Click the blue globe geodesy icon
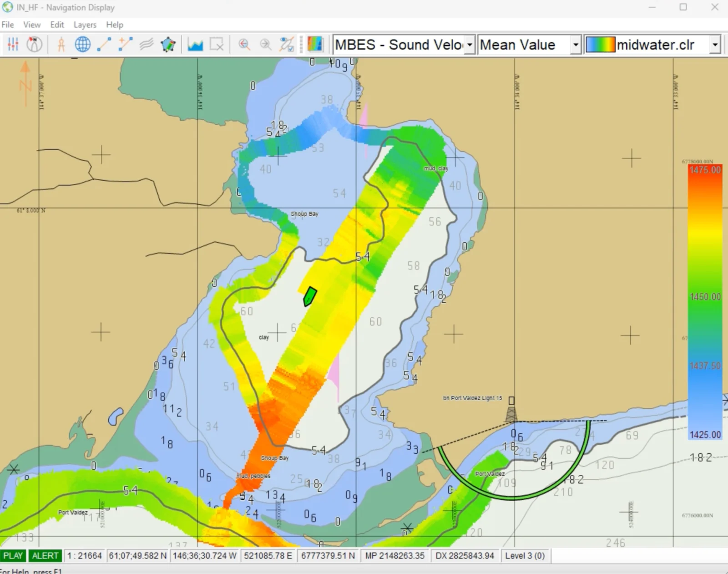728x574 pixels. tap(82, 45)
